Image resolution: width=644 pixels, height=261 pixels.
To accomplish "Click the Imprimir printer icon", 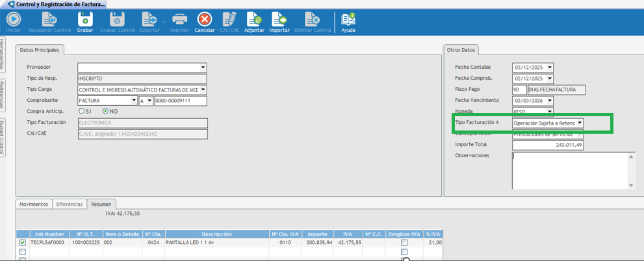I will (x=180, y=21).
